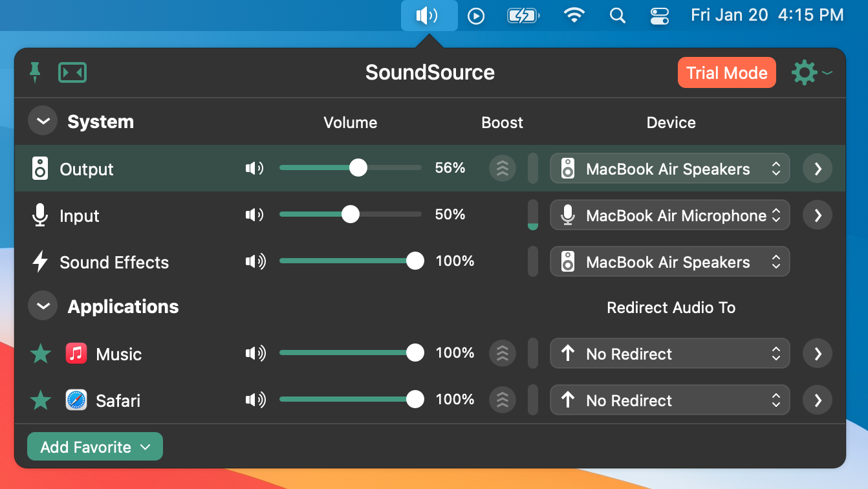
Task: Click the System section heading
Action: click(101, 122)
